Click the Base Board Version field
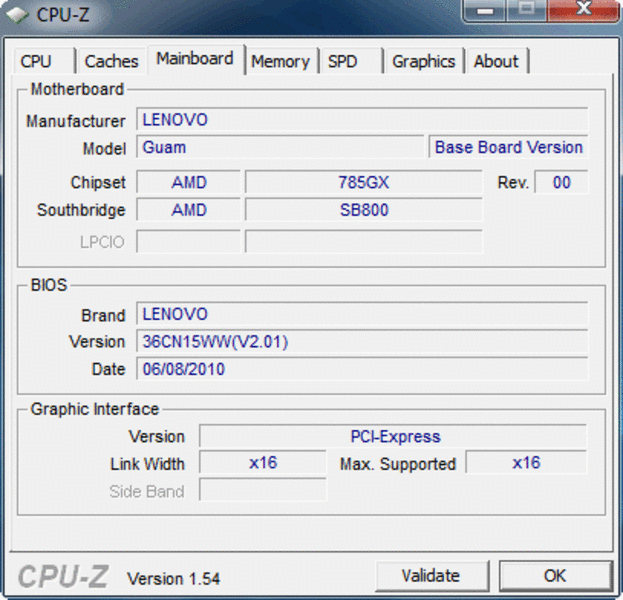The image size is (623, 600). pyautogui.click(x=509, y=147)
